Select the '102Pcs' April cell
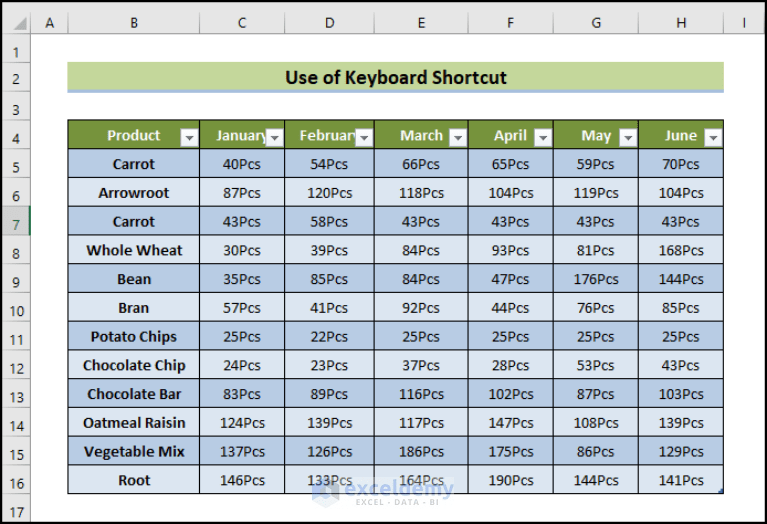767x524 pixels. tap(511, 394)
